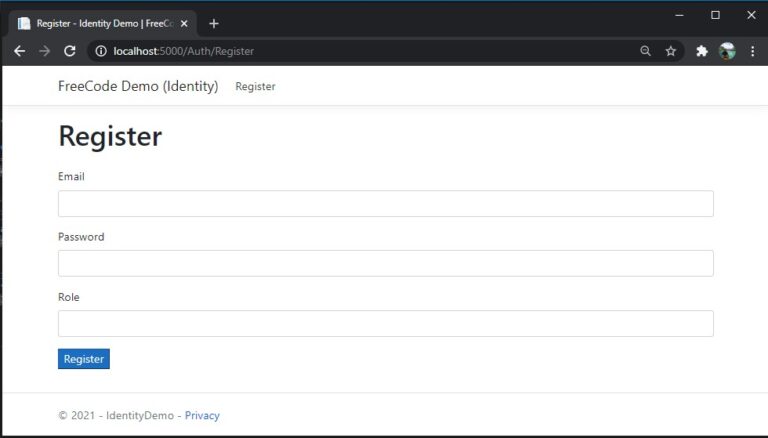
Task: Open the Chrome profile avatar
Action: point(727,51)
